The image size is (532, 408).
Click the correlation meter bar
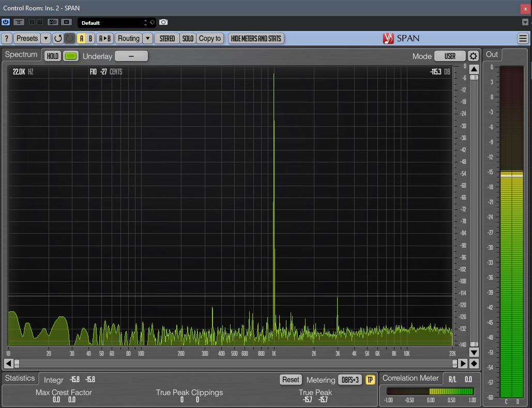(x=430, y=391)
